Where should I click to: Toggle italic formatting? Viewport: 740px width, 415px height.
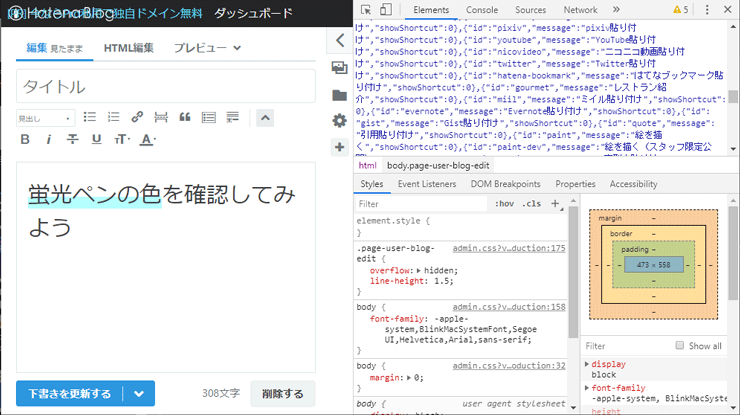(x=49, y=139)
